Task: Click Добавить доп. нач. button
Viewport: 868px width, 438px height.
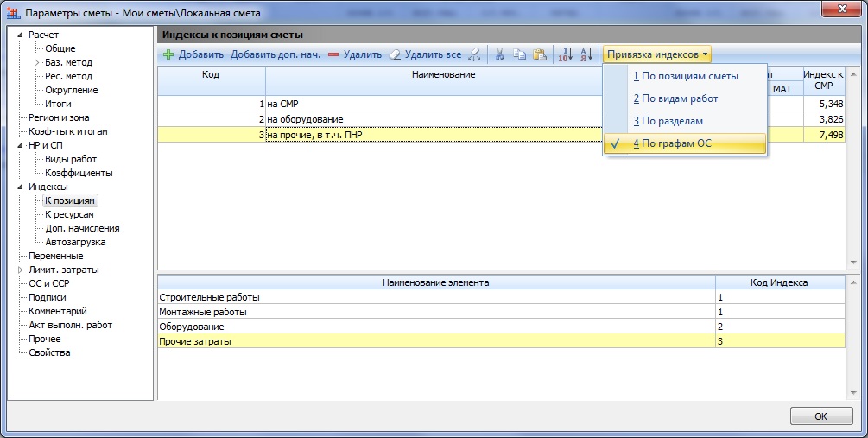Action: point(275,54)
